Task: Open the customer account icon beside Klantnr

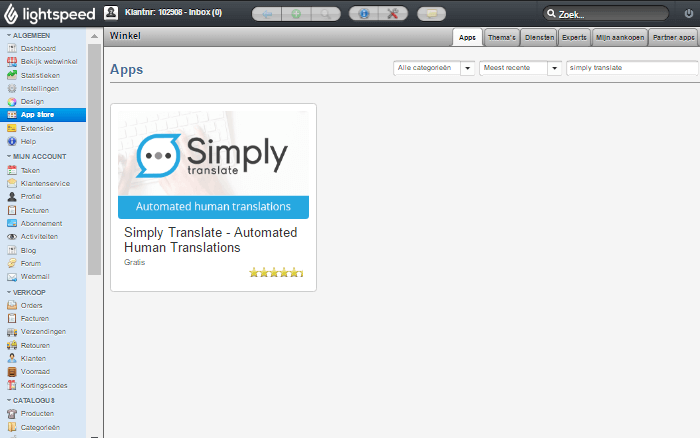Action: click(x=111, y=13)
